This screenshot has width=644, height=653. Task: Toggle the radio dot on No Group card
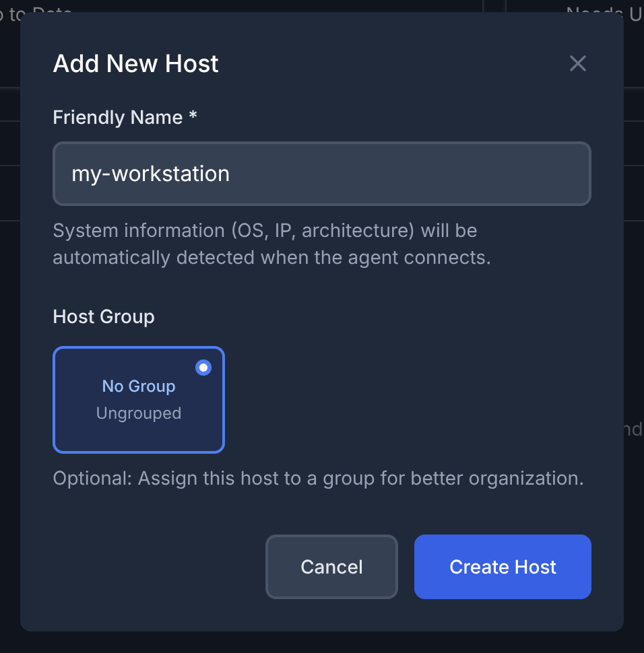pos(203,368)
